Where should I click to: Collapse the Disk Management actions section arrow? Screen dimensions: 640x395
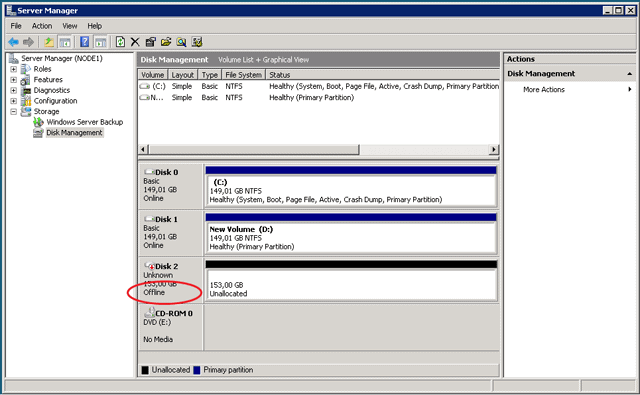point(629,74)
